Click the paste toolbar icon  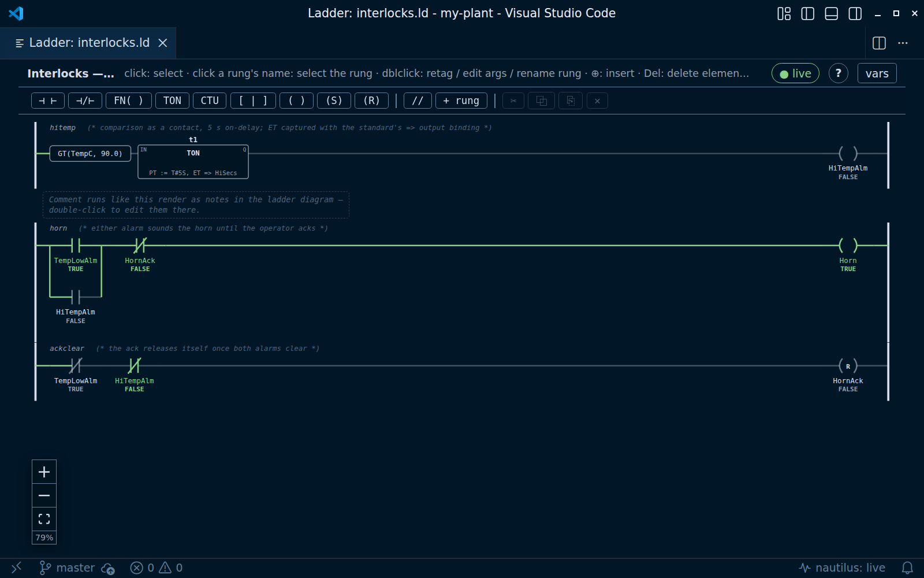tap(571, 101)
